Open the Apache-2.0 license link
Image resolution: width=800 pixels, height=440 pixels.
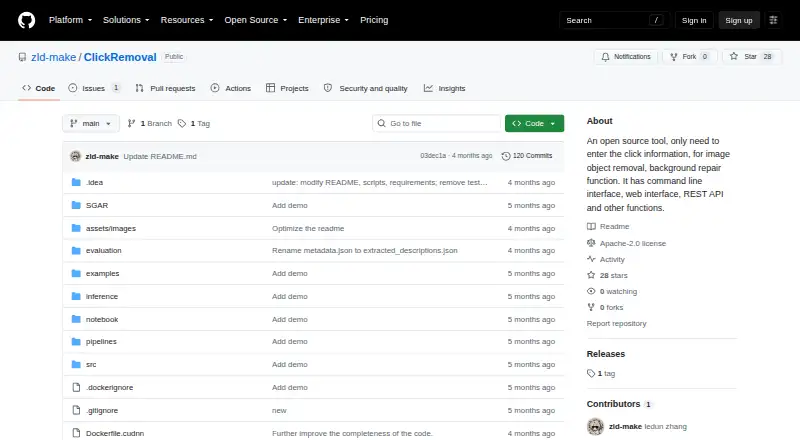pos(633,243)
